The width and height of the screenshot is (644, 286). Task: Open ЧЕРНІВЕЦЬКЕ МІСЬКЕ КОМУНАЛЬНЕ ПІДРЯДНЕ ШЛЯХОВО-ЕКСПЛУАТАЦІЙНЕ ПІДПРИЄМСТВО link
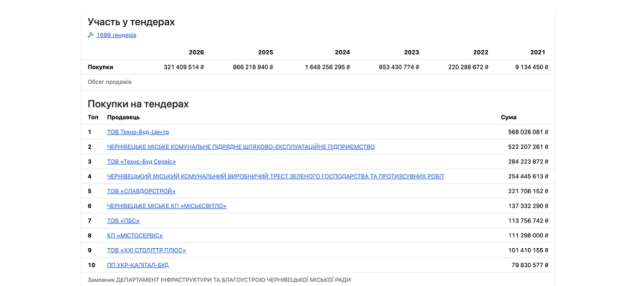tap(241, 147)
